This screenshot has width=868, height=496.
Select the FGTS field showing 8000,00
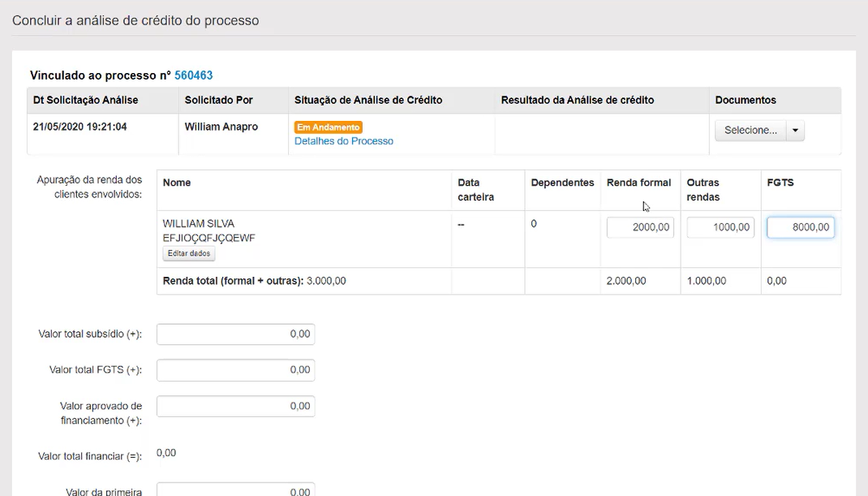click(800, 228)
